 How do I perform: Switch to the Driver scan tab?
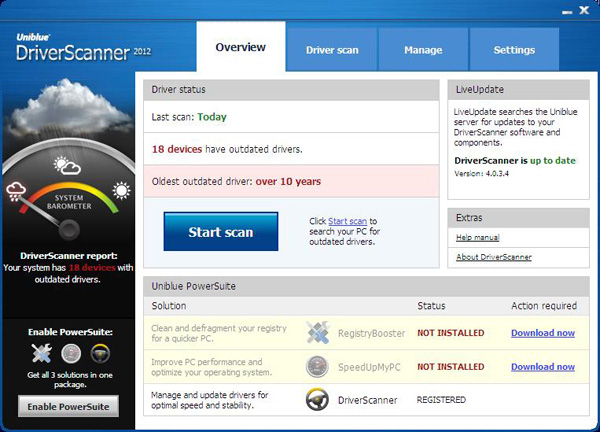pos(333,50)
